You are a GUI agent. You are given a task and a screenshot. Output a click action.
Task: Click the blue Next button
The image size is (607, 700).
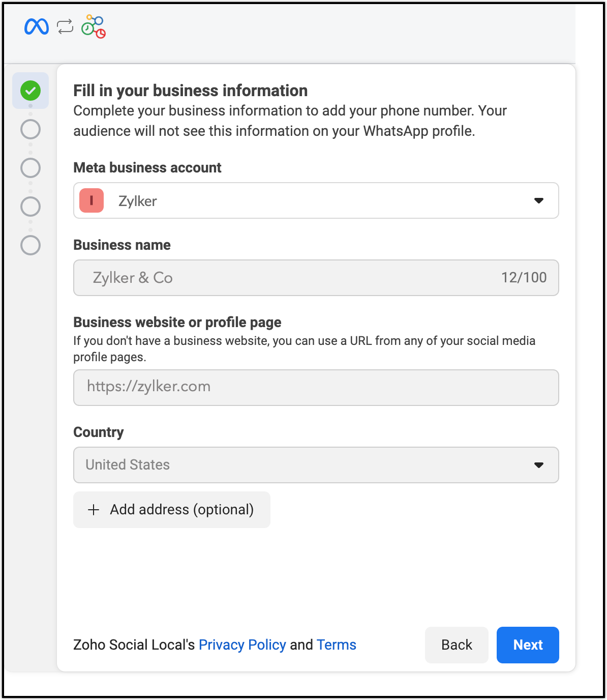tap(528, 645)
